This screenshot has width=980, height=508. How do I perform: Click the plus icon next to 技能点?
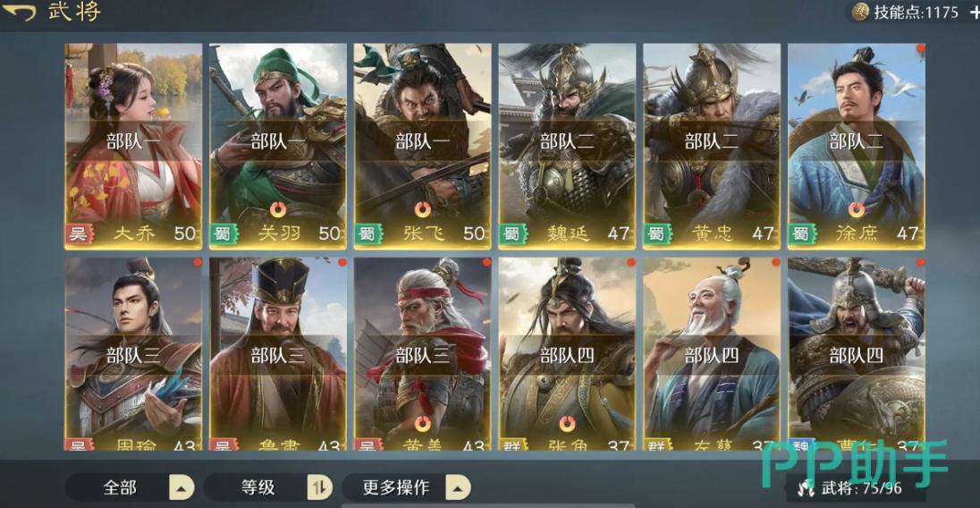974,13
